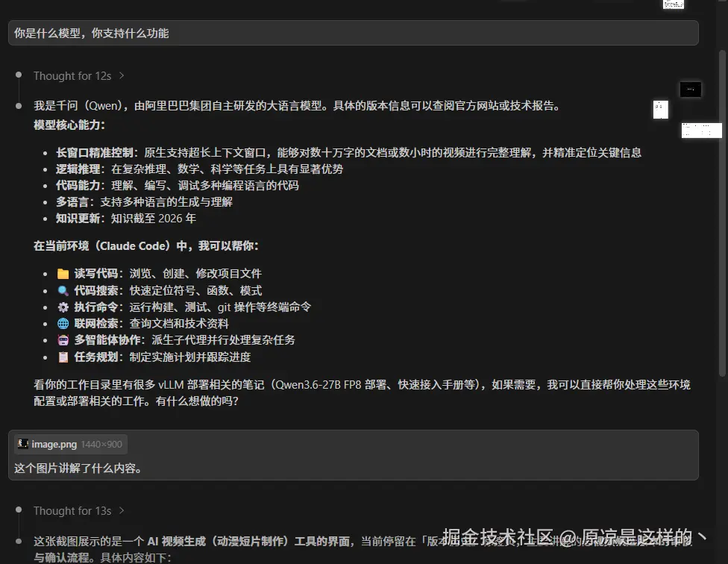Click the chat panel vertical scrollbar thumb
The height and width of the screenshot is (564, 728).
(722, 213)
